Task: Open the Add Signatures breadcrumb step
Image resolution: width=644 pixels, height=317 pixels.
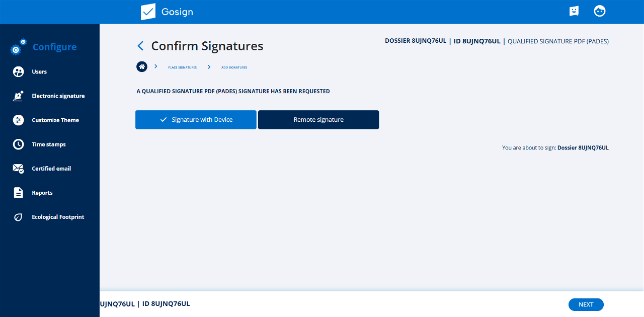Action: [234, 67]
